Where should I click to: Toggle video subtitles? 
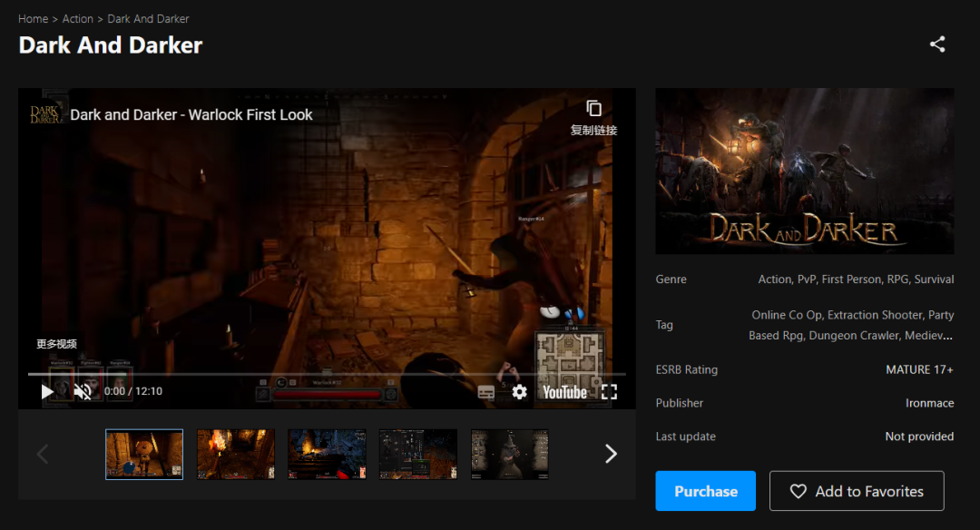(x=485, y=392)
